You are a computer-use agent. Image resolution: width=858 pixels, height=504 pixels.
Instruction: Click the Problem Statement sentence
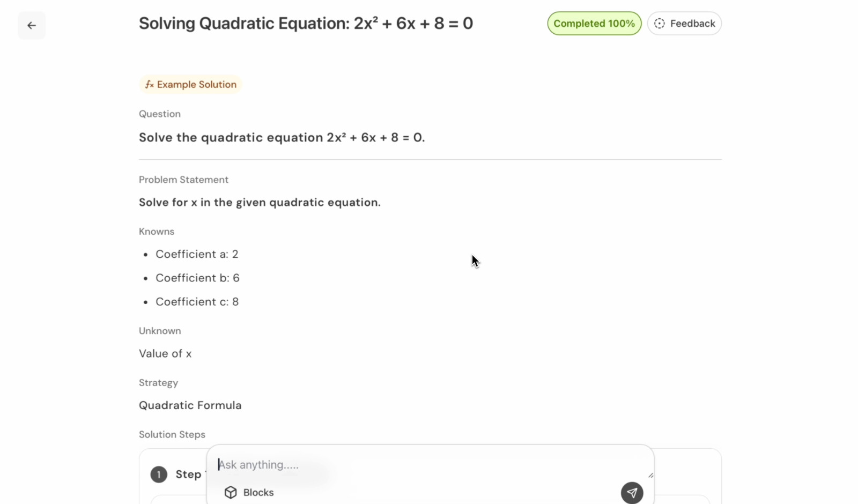pos(260,203)
